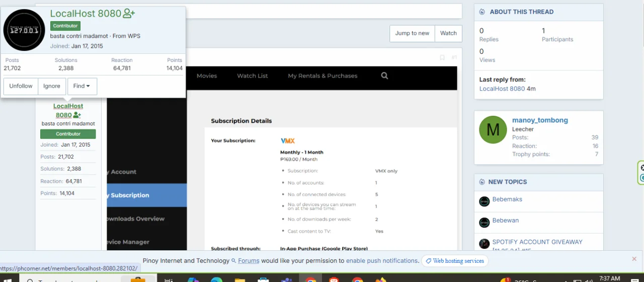The image size is (644, 282).
Task: Click the avatar beside Bebewan topic
Action: pos(484,223)
